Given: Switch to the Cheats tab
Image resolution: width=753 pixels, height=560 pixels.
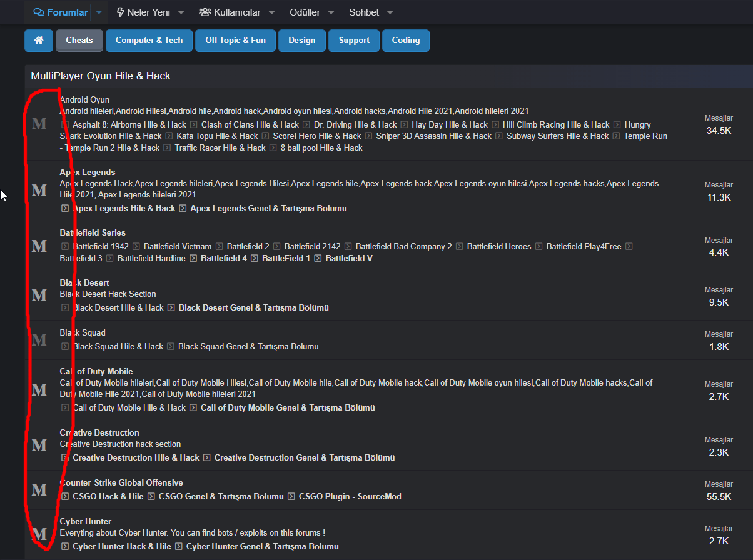Looking at the screenshot, I should pos(79,40).
